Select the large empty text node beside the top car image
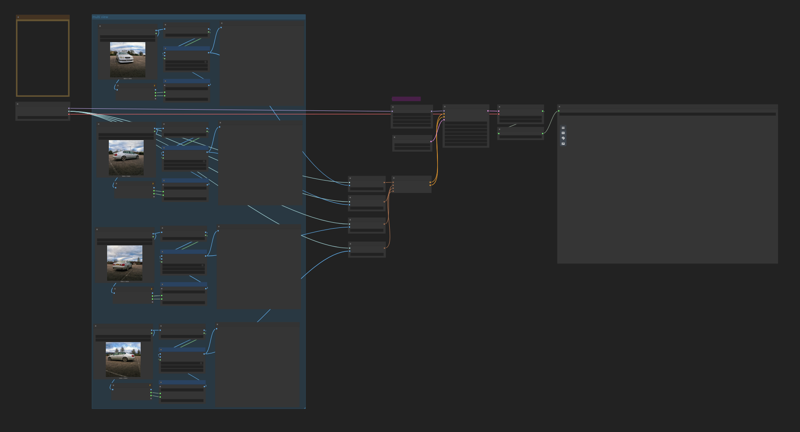The height and width of the screenshot is (432, 800). point(261,61)
